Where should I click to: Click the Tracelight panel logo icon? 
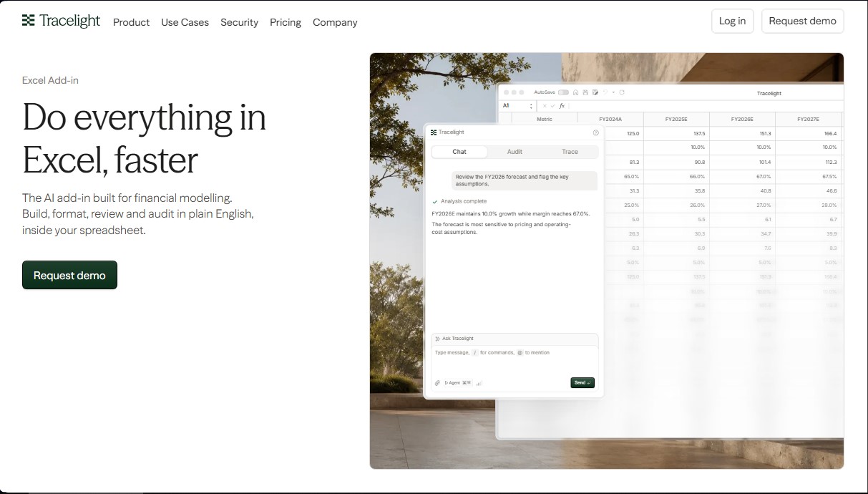click(434, 132)
